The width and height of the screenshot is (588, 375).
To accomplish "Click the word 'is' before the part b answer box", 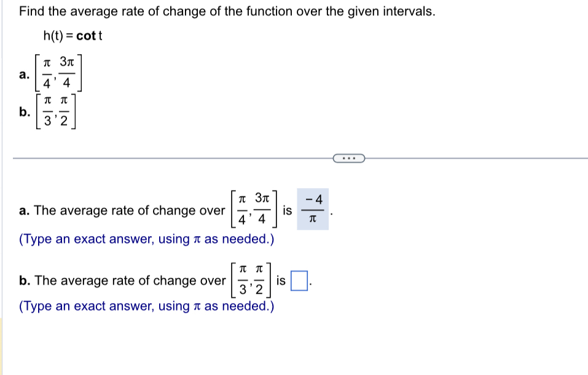I will (281, 280).
